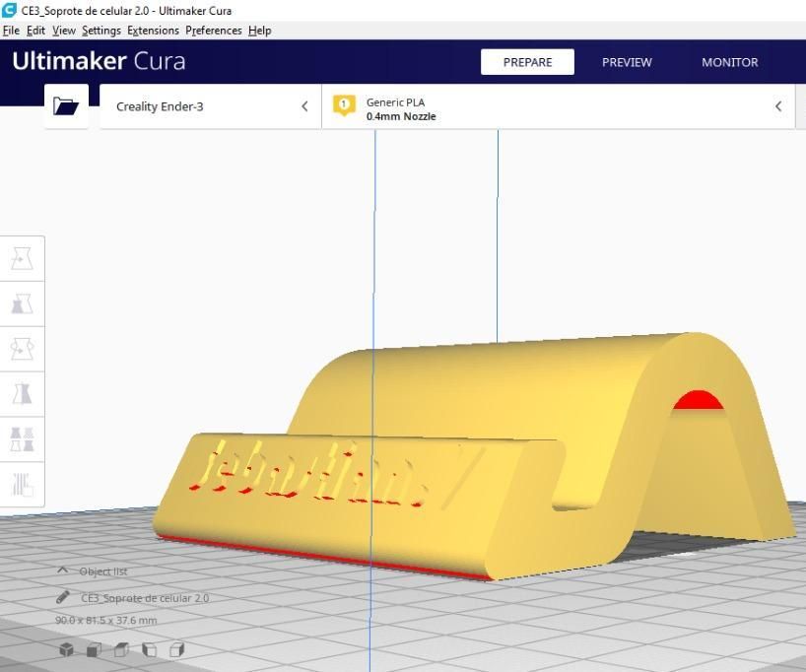Image resolution: width=806 pixels, height=672 pixels.
Task: Open the Edit menu
Action: pos(35,31)
